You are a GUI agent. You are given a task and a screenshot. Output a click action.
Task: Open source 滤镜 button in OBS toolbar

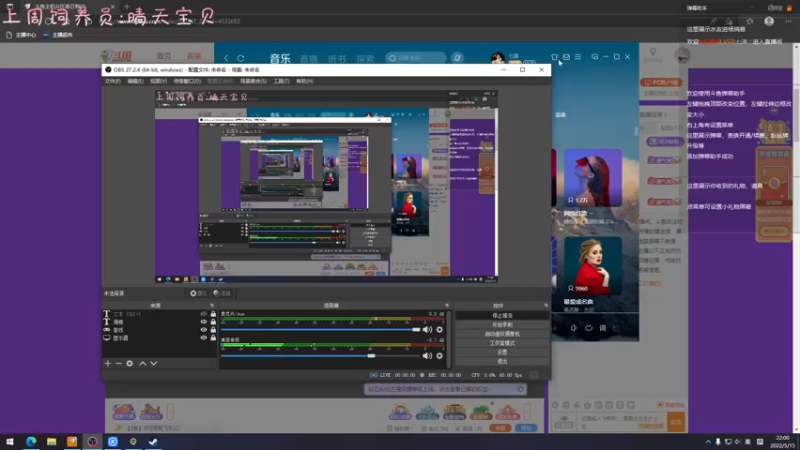coord(222,293)
